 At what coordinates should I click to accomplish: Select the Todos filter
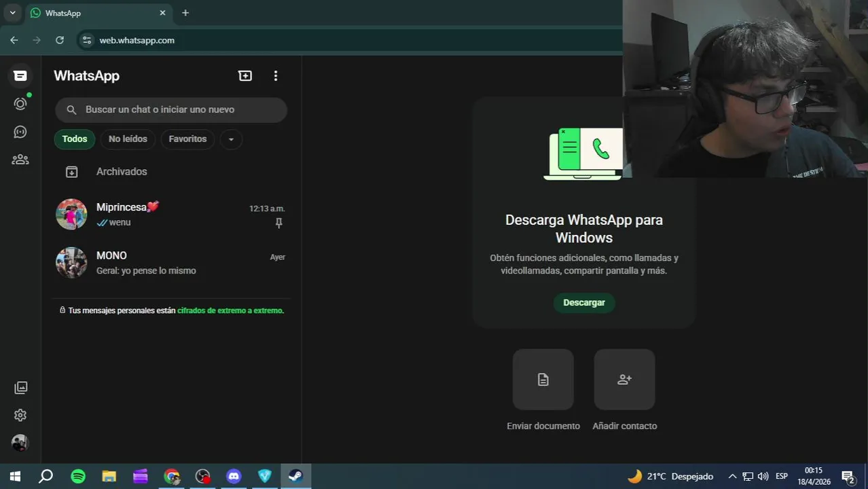(x=75, y=139)
